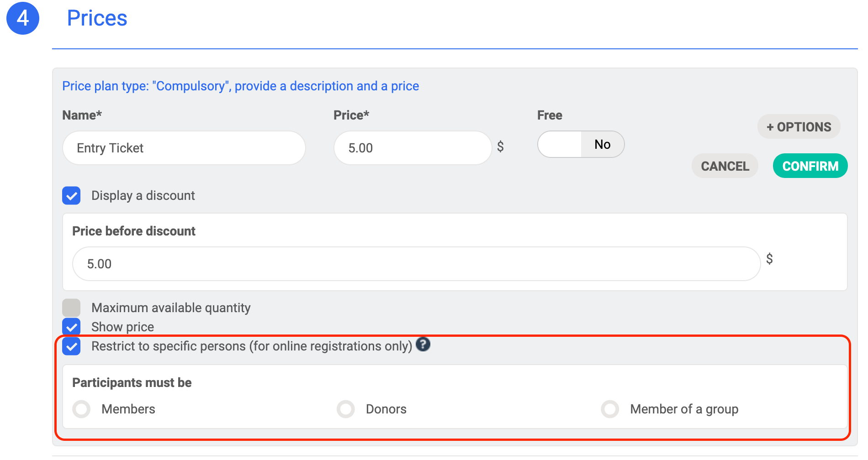
Task: Choose the Donors radio option
Action: 346,409
